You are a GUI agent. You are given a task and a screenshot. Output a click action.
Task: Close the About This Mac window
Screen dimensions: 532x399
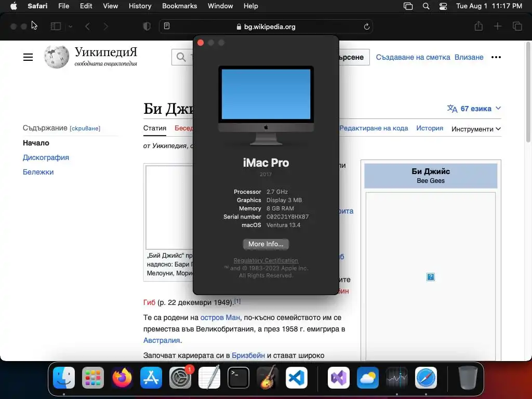coord(201,43)
